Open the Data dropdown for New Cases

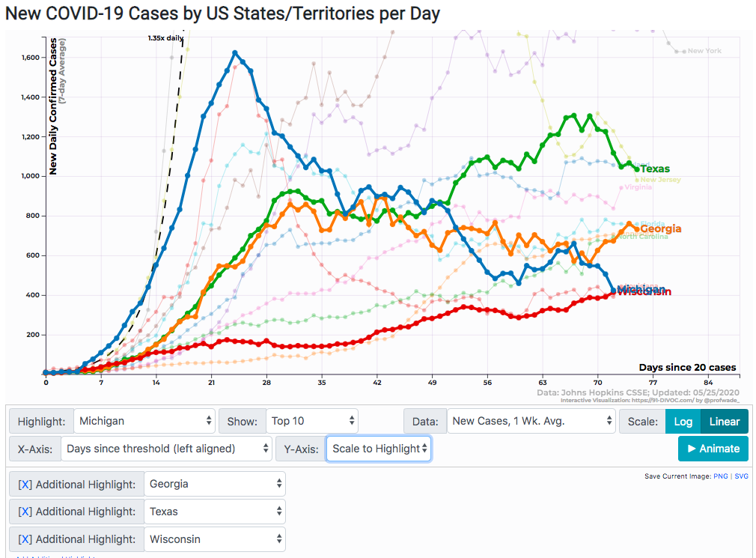click(x=531, y=422)
